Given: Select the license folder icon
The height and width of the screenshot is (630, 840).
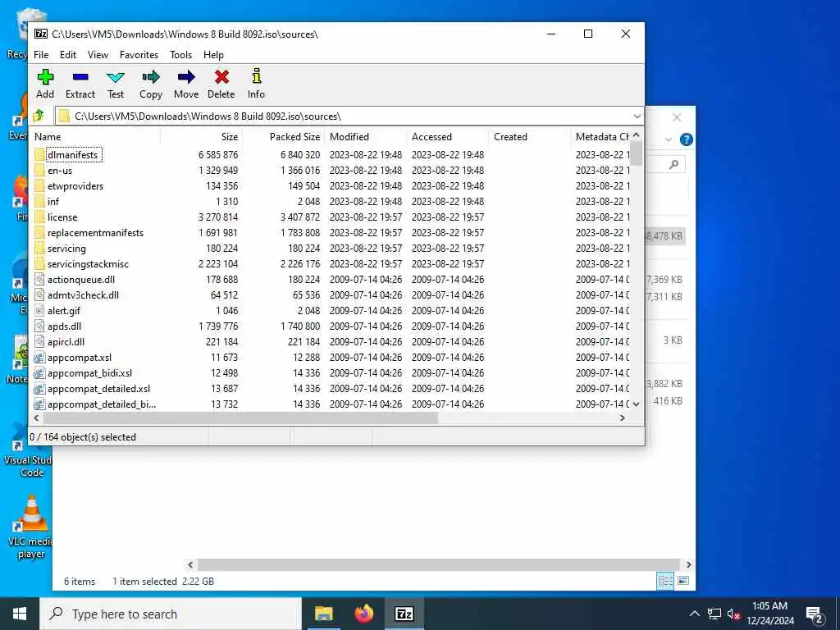Looking at the screenshot, I should (39, 217).
